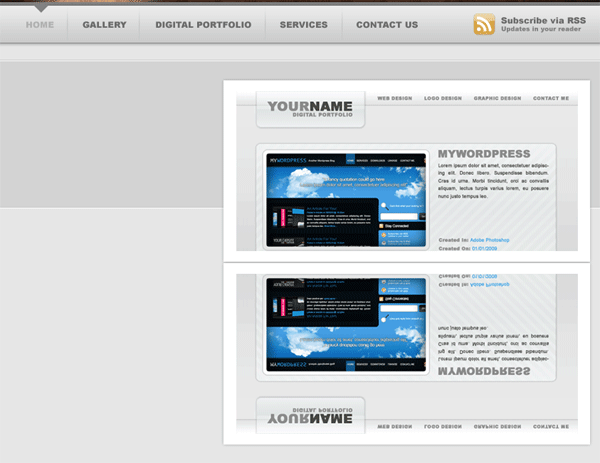Click the mirrored upside-down YOURNAME logo box
Viewport: 600px width, 463px height.
click(x=310, y=415)
